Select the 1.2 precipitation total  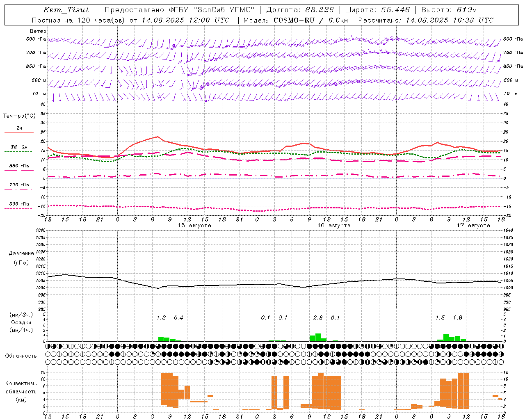tap(161, 317)
